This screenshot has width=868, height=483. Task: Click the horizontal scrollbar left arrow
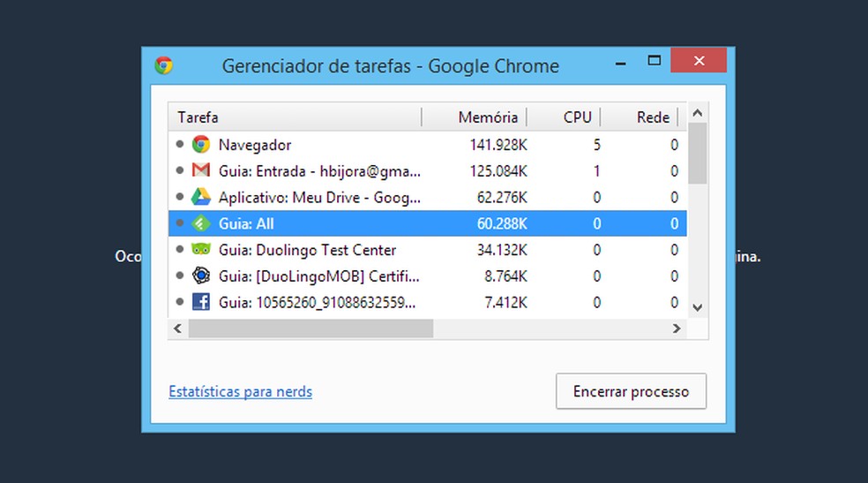pyautogui.click(x=177, y=328)
